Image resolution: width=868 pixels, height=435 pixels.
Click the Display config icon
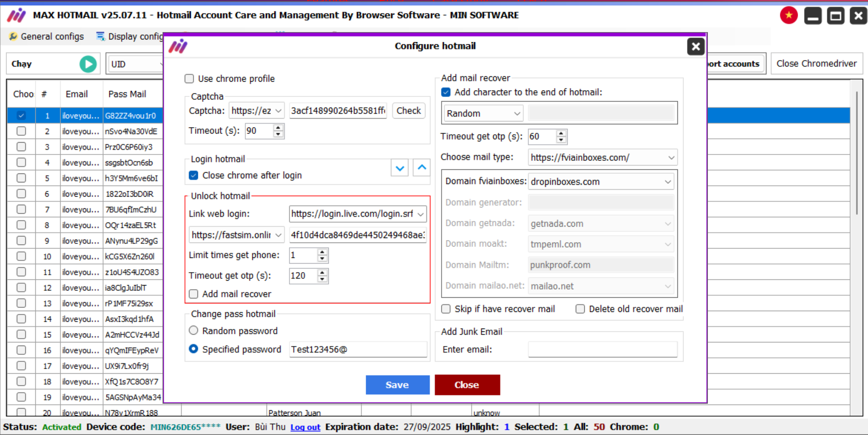[100, 37]
